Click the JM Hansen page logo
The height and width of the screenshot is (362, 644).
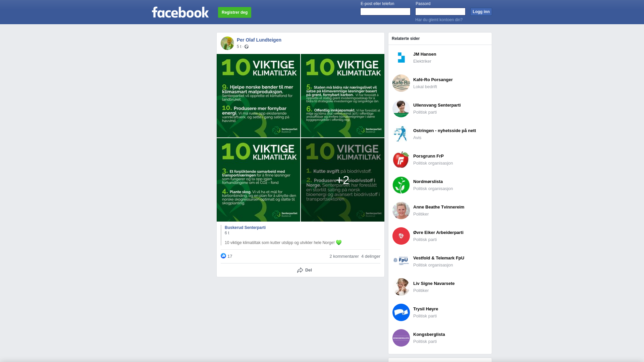[401, 58]
